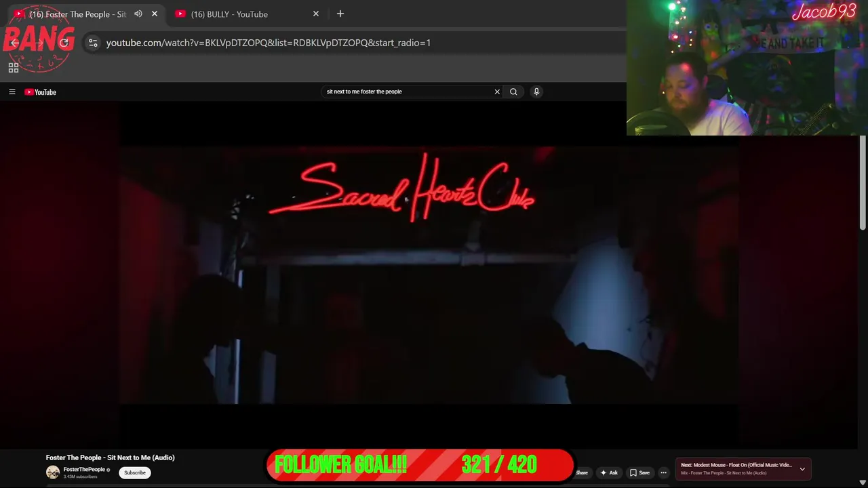Open a new browser tab

[340, 14]
